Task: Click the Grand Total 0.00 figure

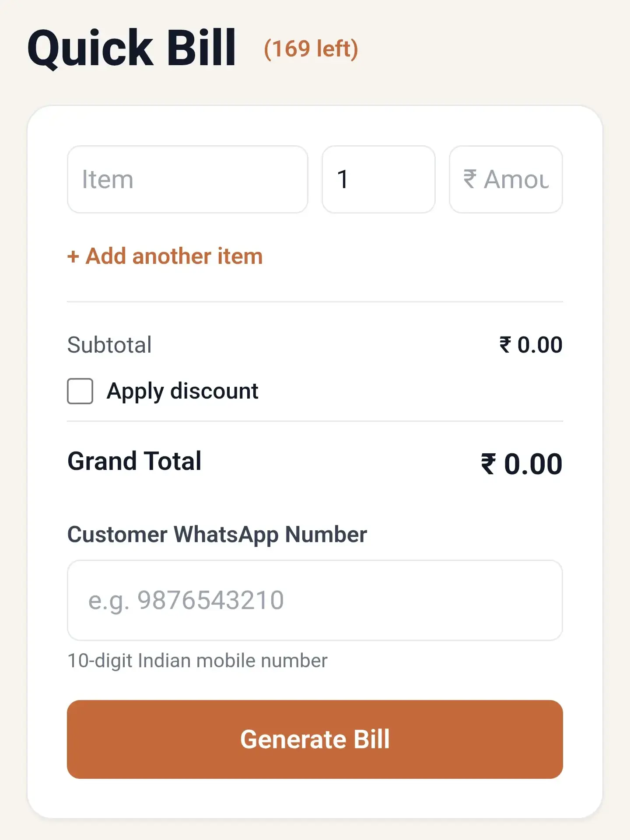Action: (x=533, y=464)
